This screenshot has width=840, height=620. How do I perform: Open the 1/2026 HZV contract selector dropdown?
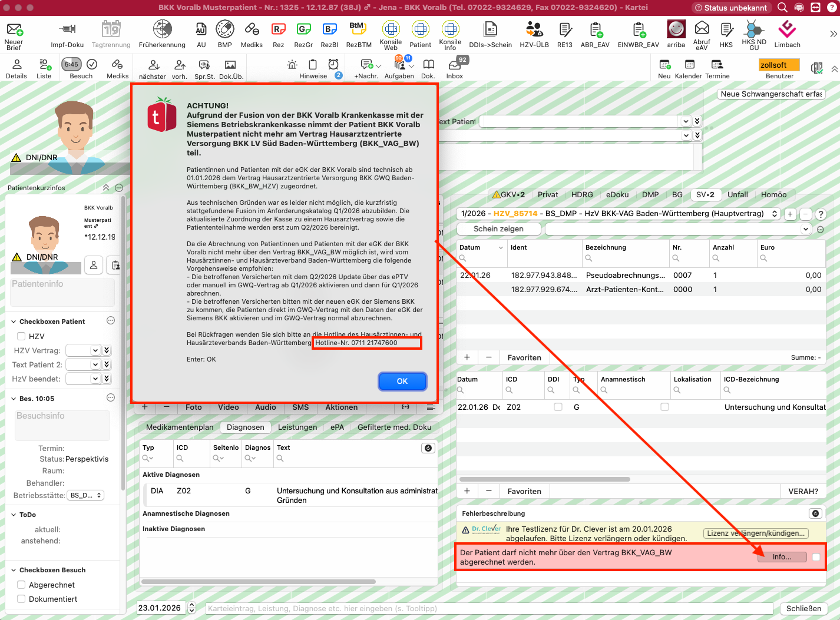tap(619, 214)
